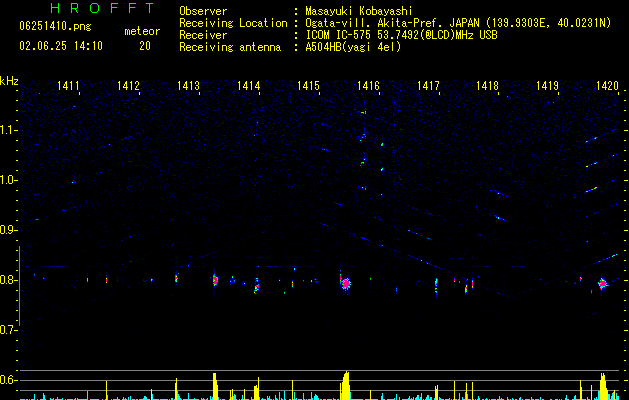Viewport: 629px width, 400px height.
Task: Click the 1416 time axis marker
Action: coord(368,85)
